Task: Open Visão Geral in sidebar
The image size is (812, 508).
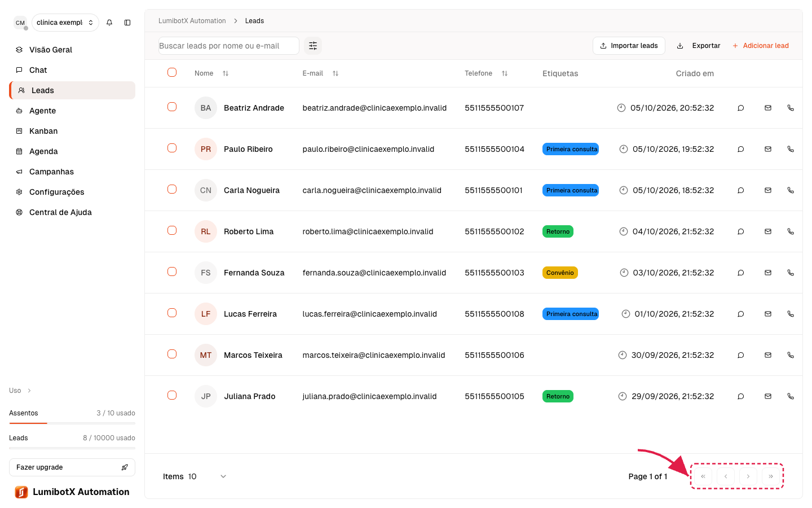Action: (x=72, y=50)
